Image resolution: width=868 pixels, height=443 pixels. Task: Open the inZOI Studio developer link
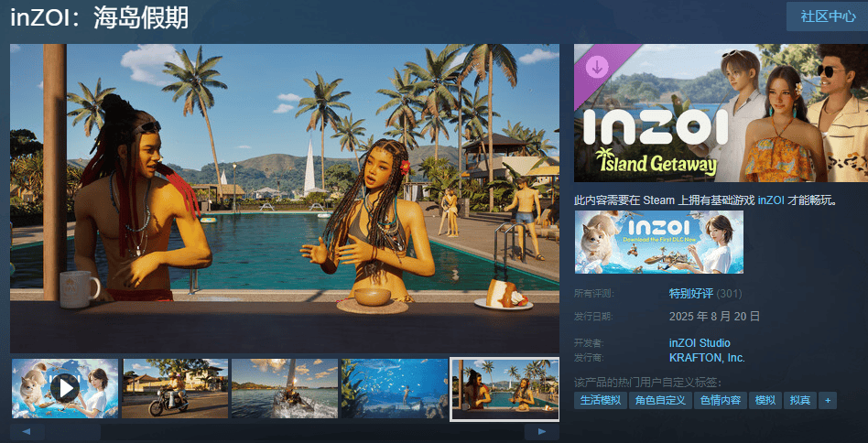[700, 343]
